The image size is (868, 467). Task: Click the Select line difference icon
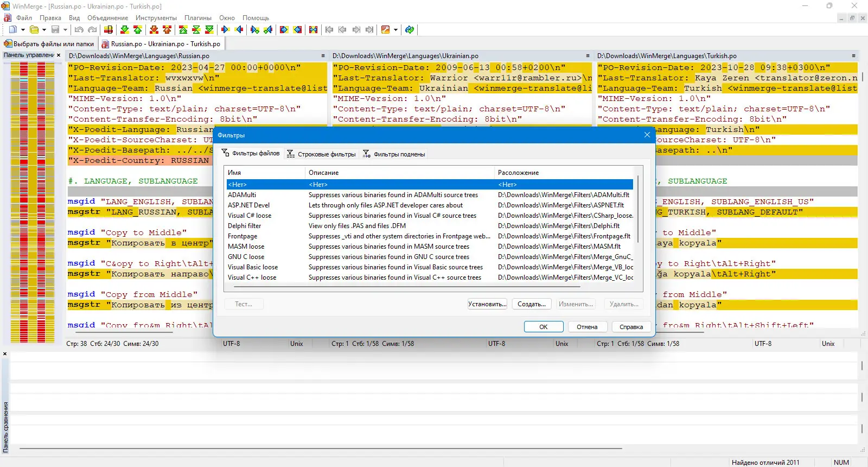tap(108, 30)
